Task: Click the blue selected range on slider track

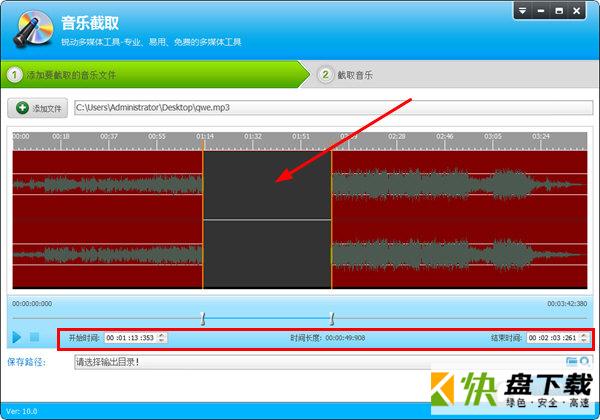Action: point(267,318)
